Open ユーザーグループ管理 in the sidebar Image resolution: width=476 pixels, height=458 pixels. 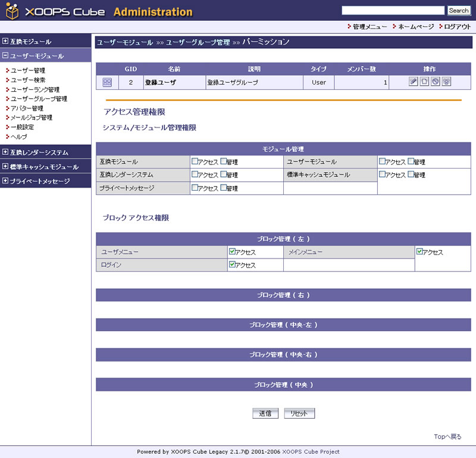(39, 99)
